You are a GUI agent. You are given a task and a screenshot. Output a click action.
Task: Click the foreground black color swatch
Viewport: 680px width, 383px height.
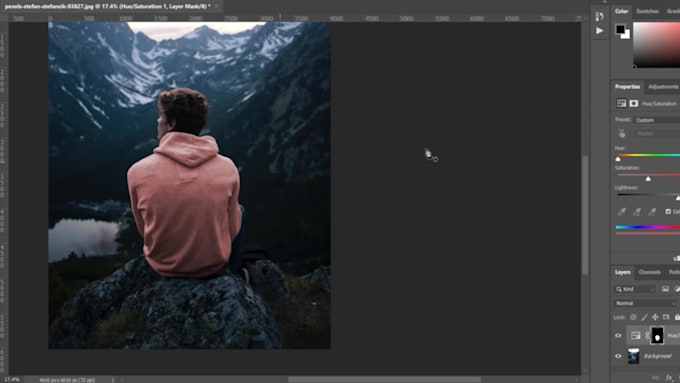click(621, 29)
